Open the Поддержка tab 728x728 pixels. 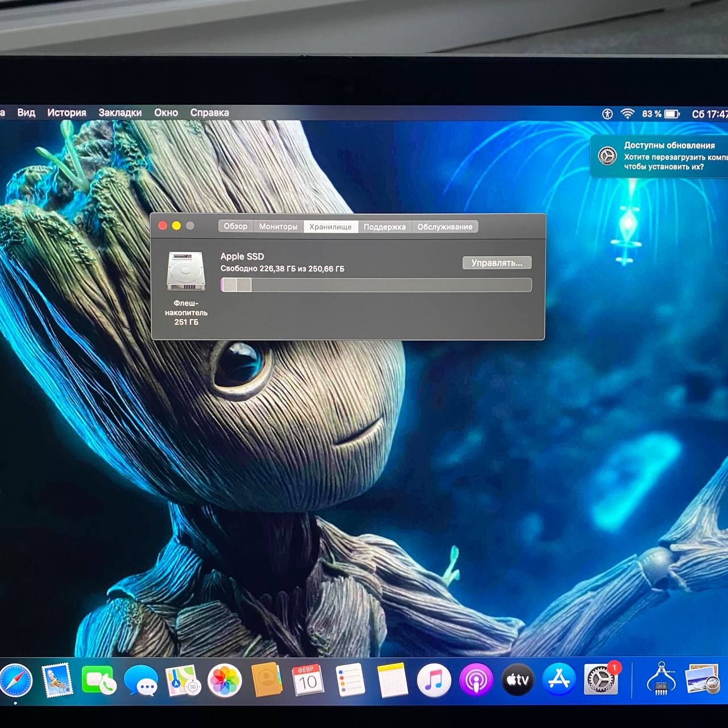click(x=384, y=226)
